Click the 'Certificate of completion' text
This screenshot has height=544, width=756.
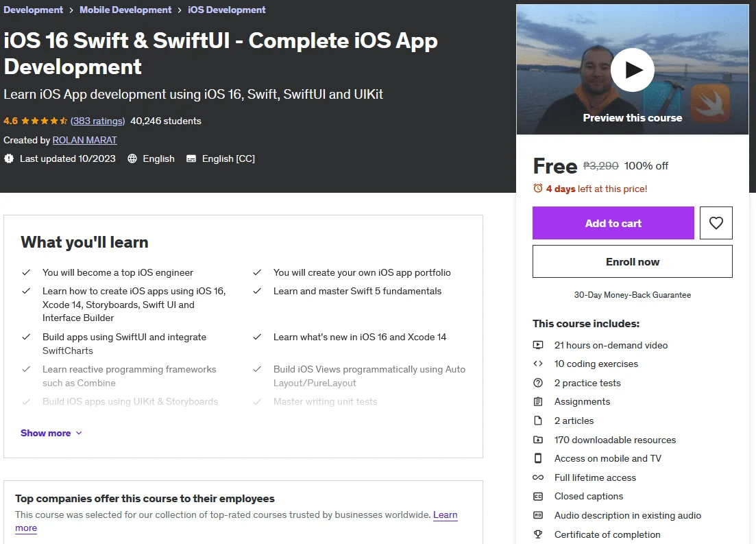coord(607,534)
